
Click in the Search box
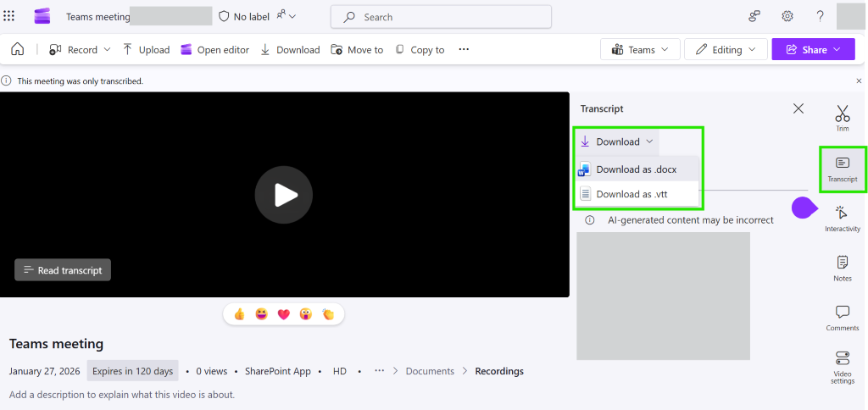coord(441,17)
